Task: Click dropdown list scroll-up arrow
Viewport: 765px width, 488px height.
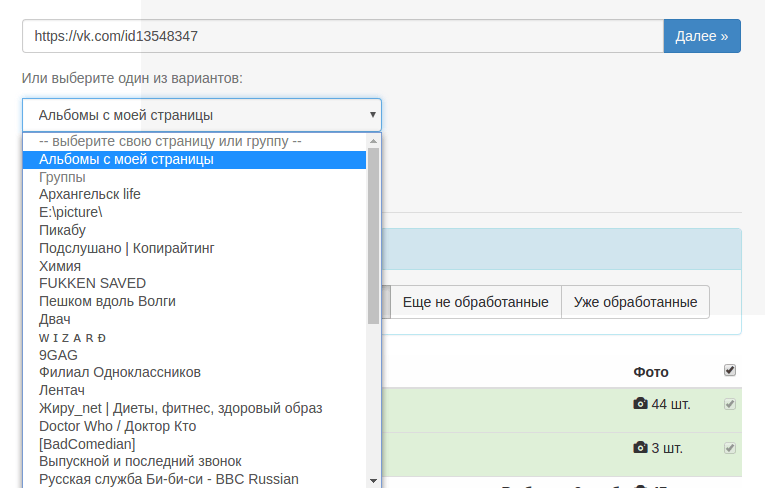Action: point(374,141)
